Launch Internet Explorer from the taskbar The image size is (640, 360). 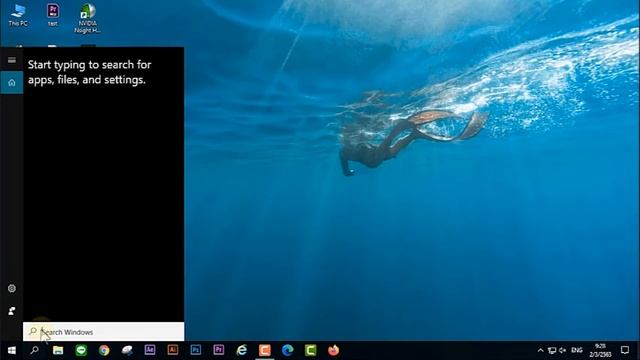242,350
